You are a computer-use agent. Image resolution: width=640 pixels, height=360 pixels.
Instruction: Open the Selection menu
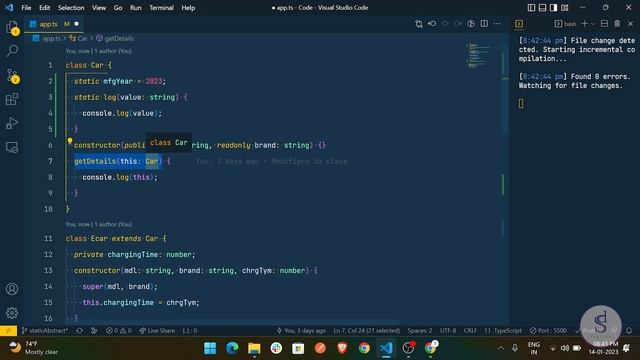coord(71,8)
